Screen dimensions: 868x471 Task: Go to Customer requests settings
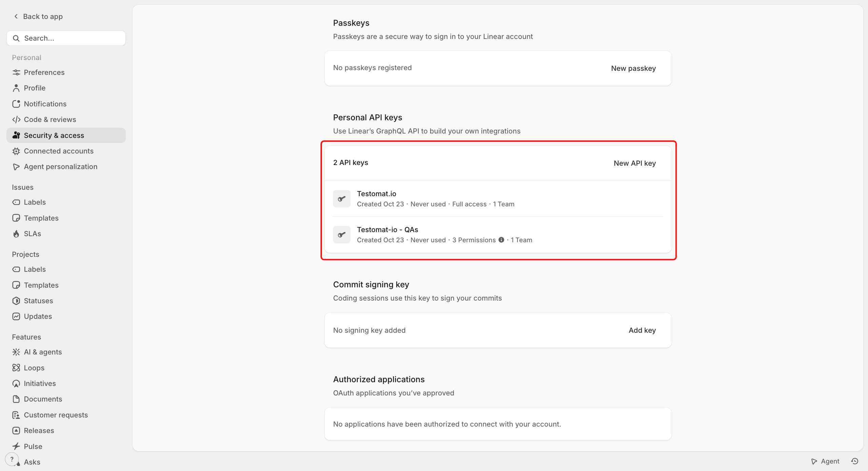(66, 415)
